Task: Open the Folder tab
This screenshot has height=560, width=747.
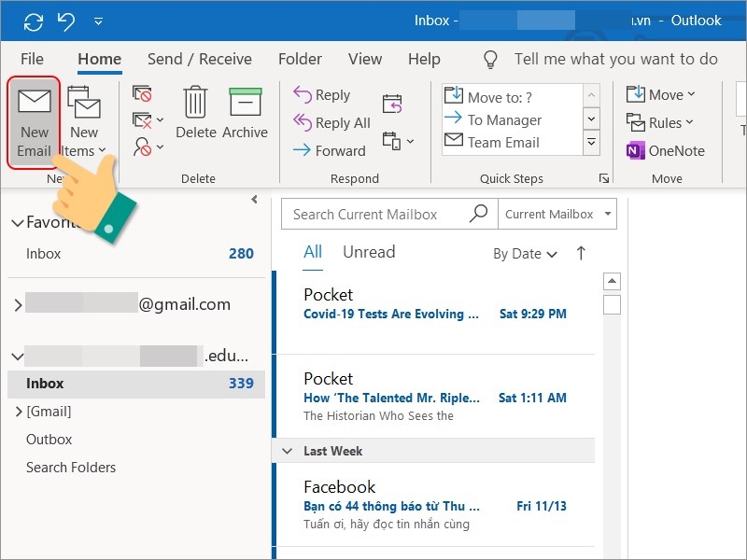Action: (300, 59)
